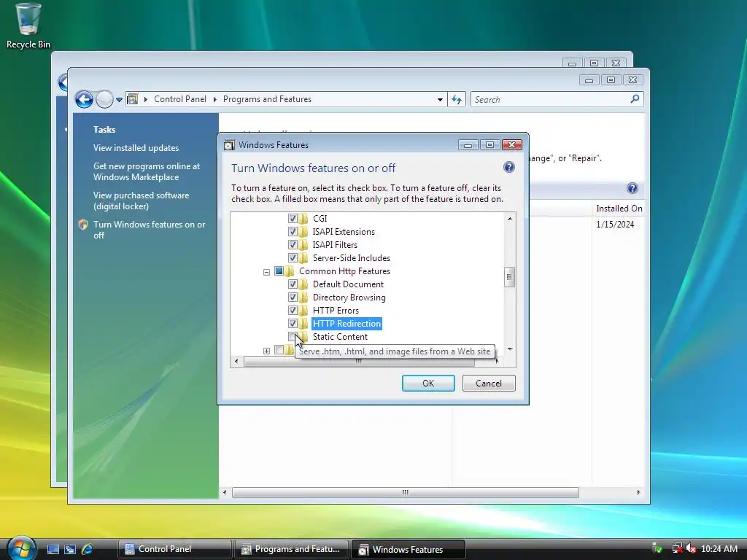Click in the Search input field
Viewport: 747px width, 560px height.
[x=550, y=99]
